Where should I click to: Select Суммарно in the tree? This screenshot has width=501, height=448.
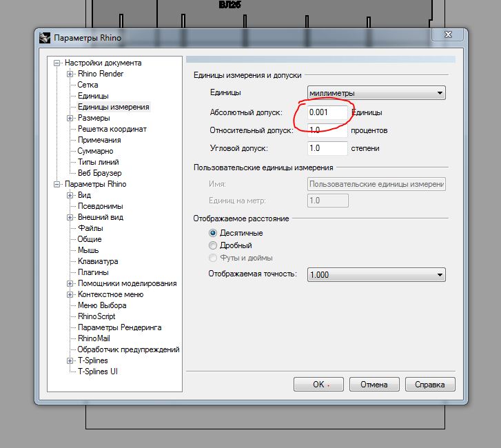pyautogui.click(x=95, y=151)
